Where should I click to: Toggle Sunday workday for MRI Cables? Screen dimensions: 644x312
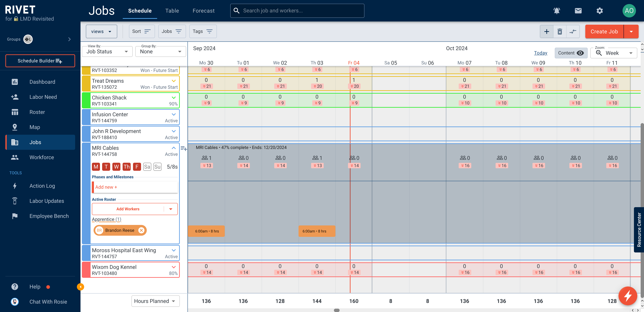(x=157, y=167)
